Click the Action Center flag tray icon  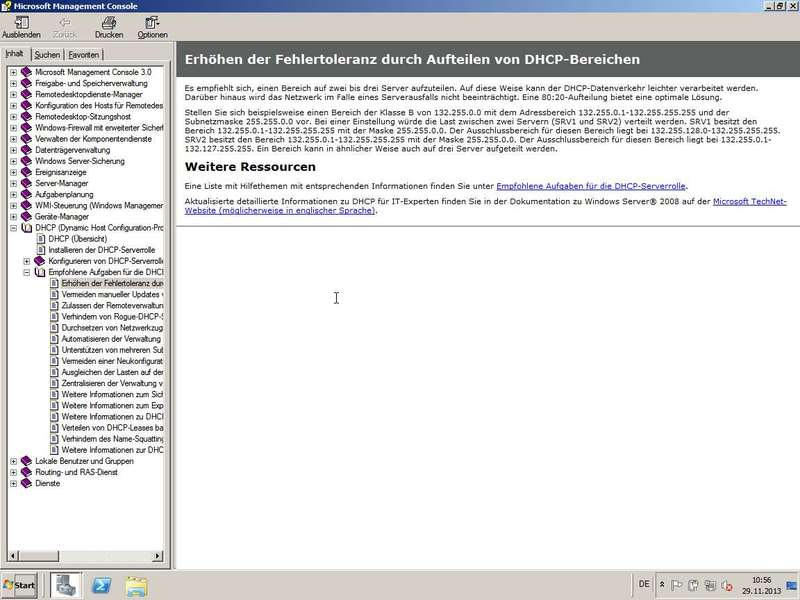pos(677,585)
